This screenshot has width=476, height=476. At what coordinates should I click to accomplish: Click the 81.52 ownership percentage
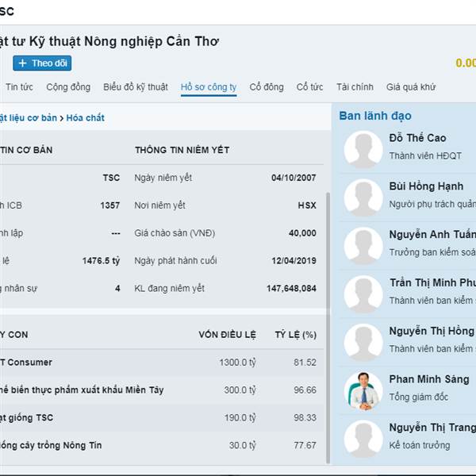pyautogui.click(x=305, y=363)
